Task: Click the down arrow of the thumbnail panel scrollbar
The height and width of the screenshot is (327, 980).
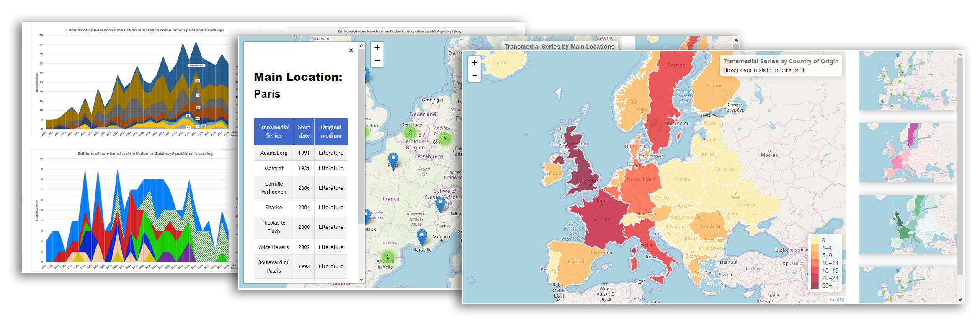Action: coord(960,299)
